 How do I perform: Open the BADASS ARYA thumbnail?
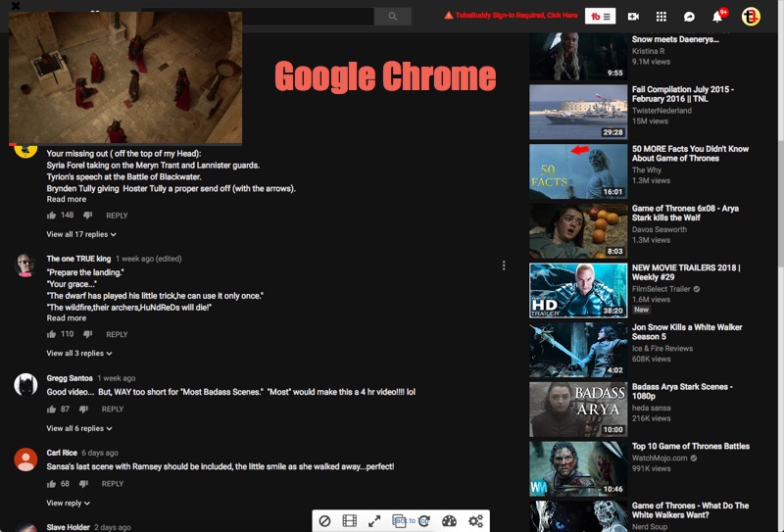click(578, 410)
